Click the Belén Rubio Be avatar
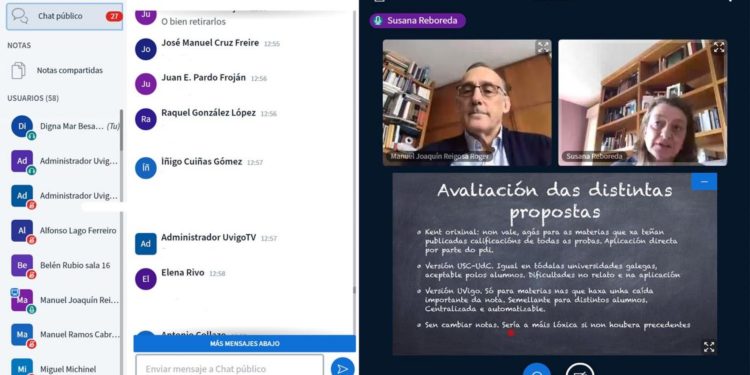The width and height of the screenshot is (750, 375). pyautogui.click(x=22, y=265)
